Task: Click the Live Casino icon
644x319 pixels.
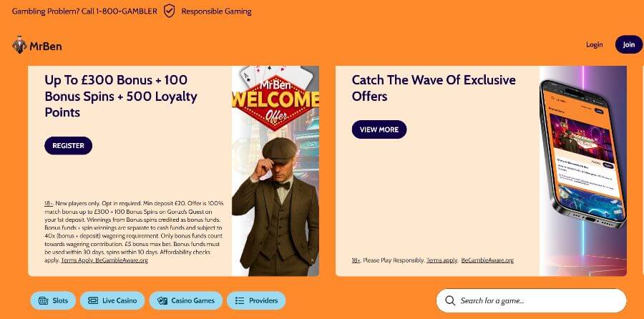Action: (x=92, y=300)
